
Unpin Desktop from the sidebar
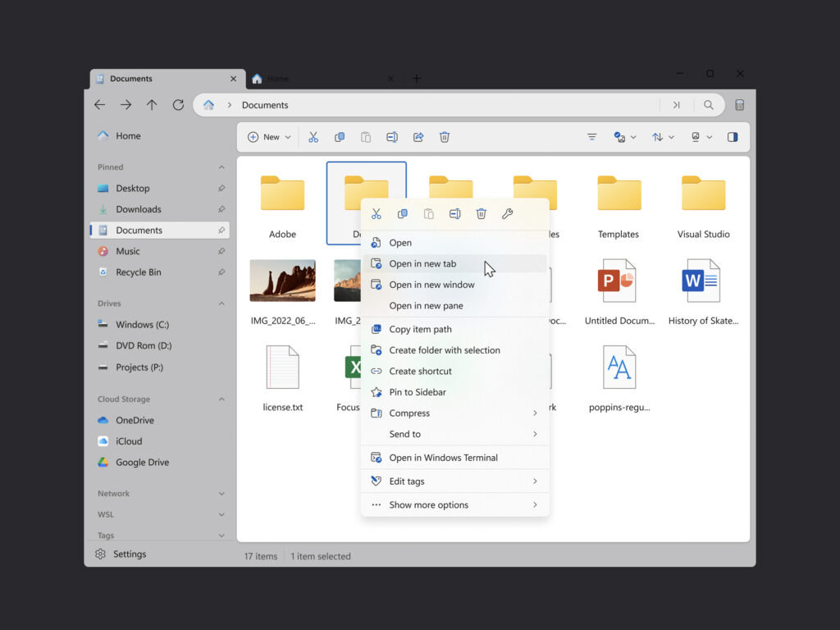coord(221,189)
